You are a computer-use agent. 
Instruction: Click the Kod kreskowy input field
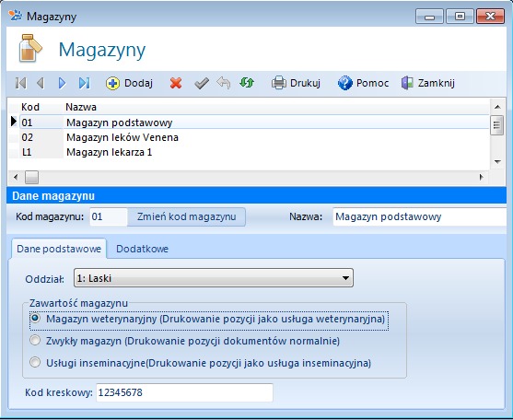coord(184,392)
